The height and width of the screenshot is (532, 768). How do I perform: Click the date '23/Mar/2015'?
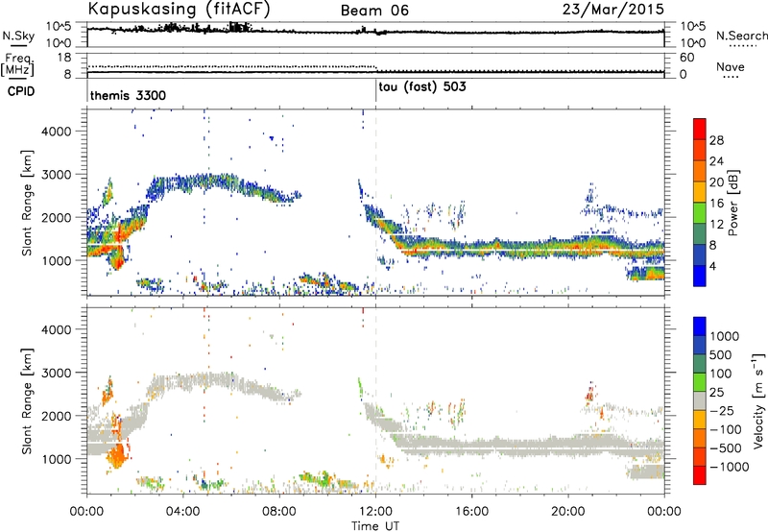(x=612, y=10)
